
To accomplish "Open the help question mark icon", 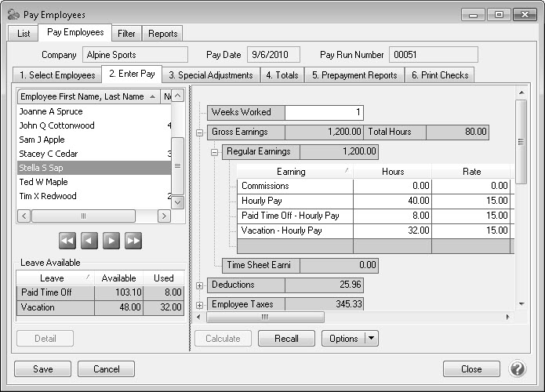I will click(x=518, y=368).
